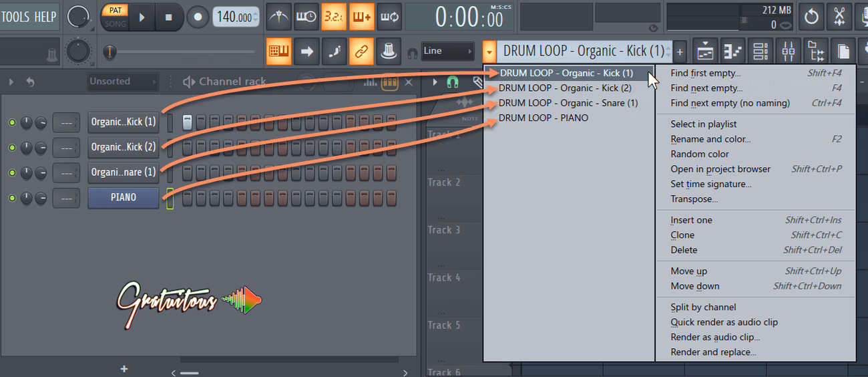Click main snap magnet icon beside Line
This screenshot has width=868, height=377.
coord(413,51)
